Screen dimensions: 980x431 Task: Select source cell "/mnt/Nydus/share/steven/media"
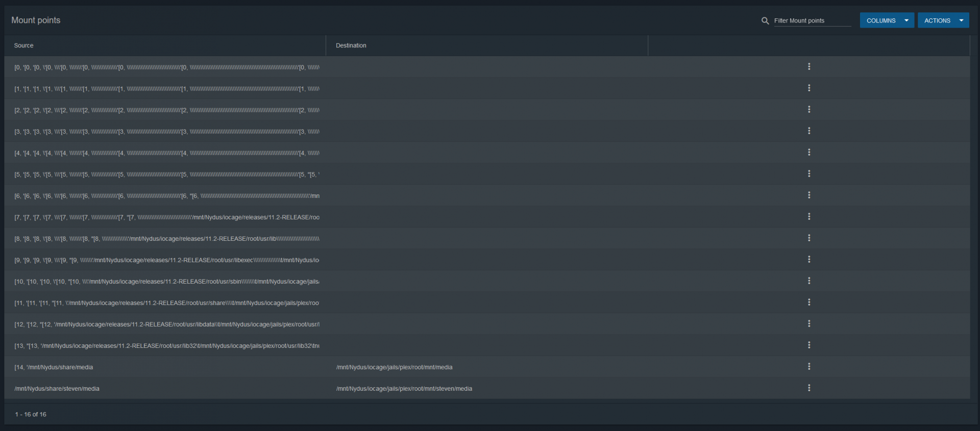coord(57,389)
